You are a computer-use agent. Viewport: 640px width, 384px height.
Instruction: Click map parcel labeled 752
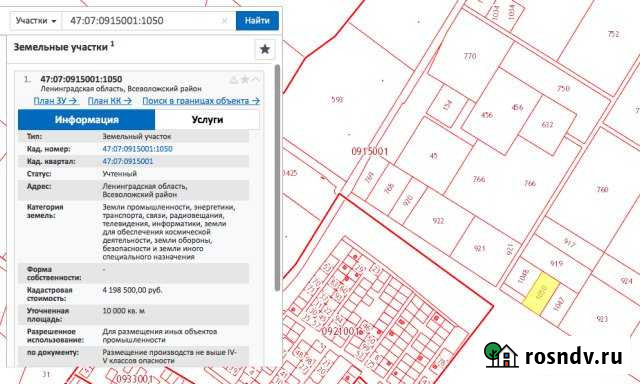click(614, 34)
